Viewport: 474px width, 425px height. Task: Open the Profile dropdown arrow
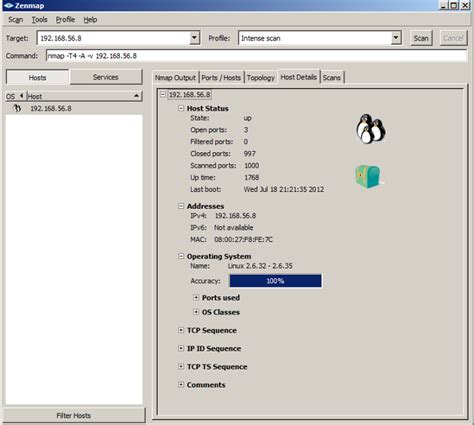pyautogui.click(x=395, y=38)
